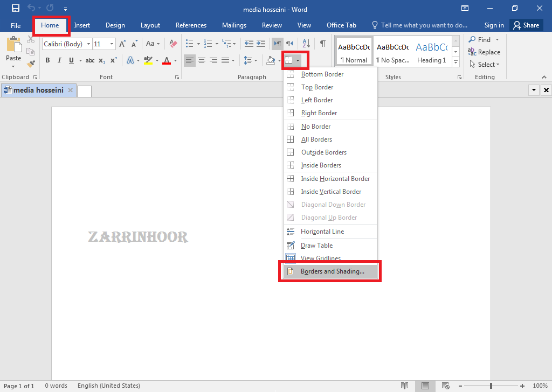This screenshot has width=552, height=392.
Task: Select Borders and Shading menu entry
Action: pos(332,271)
